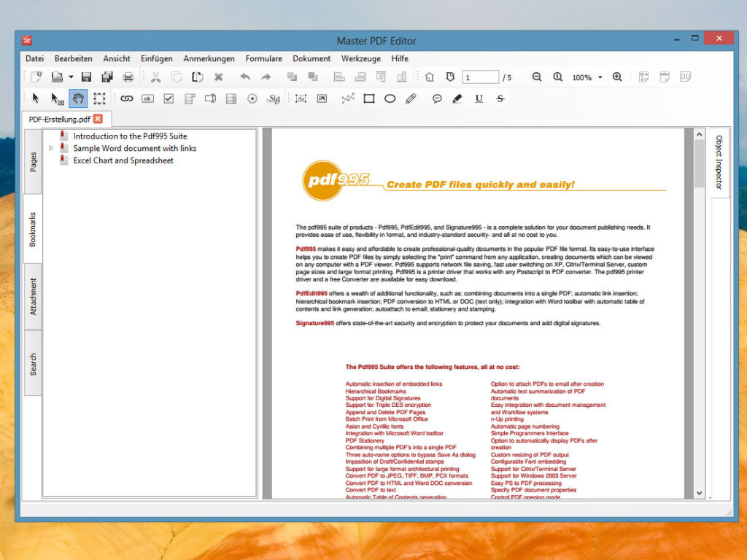Viewport: 747px width, 560px height.
Task: Choose the Ellipse drawing tool
Action: point(390,98)
